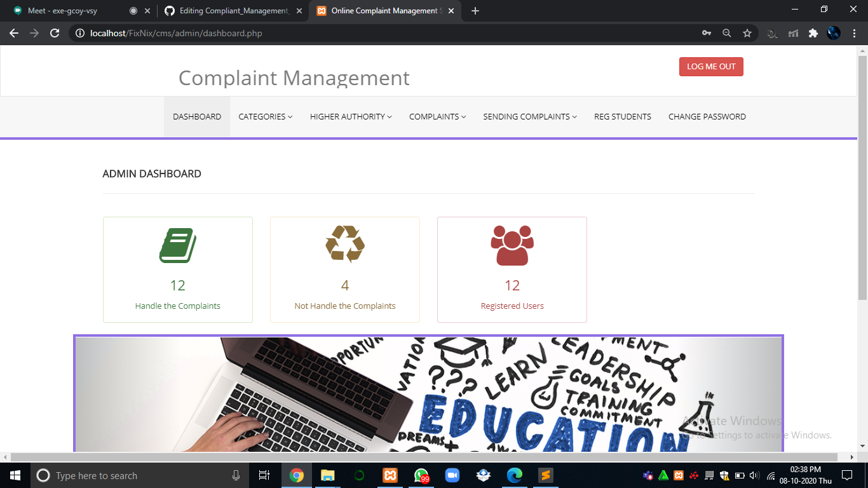Viewport: 868px width, 488px height.
Task: Open XAMPP from the taskbar
Action: pyautogui.click(x=390, y=475)
